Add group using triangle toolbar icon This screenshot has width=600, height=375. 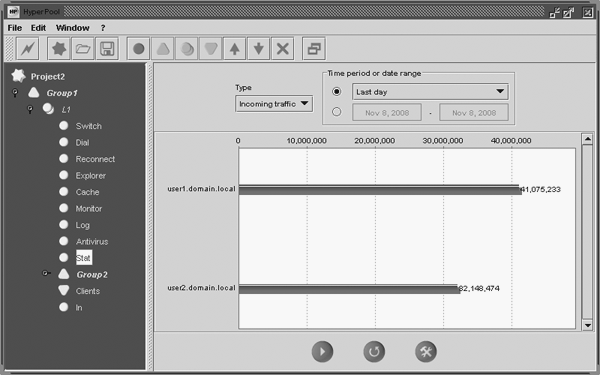pos(163,49)
